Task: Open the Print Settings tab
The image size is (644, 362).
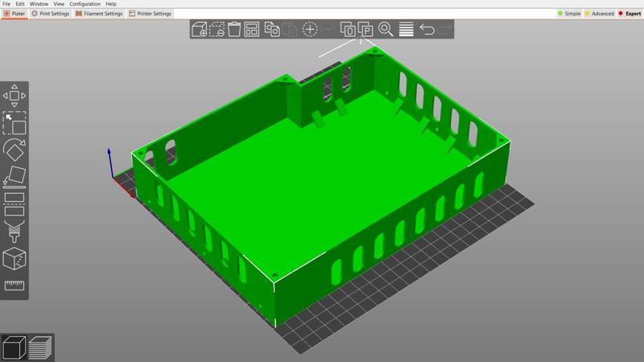Action: coord(51,14)
